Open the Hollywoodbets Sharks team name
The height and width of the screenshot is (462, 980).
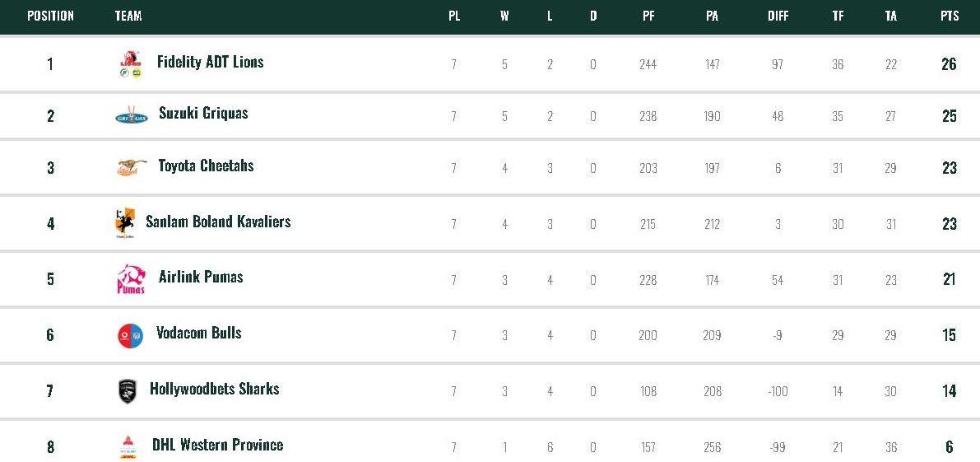214,389
